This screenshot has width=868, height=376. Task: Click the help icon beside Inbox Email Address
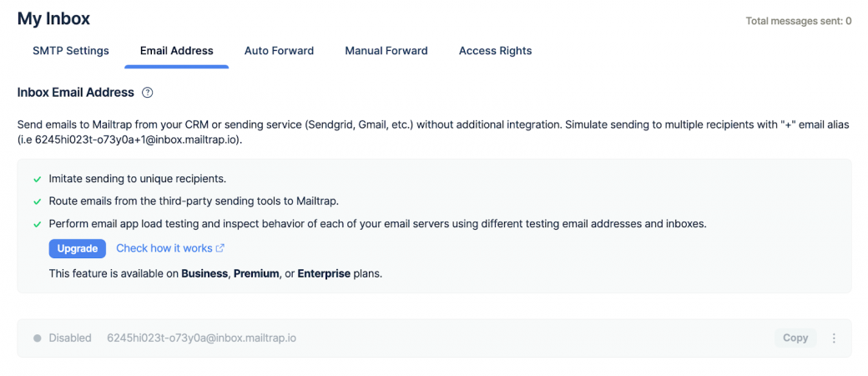148,93
